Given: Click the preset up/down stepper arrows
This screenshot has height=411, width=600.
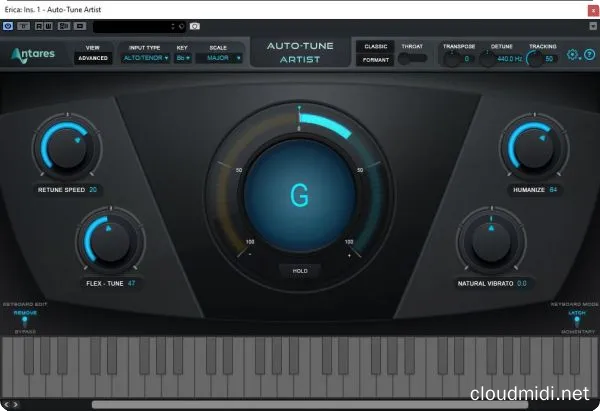Looking at the screenshot, I should point(173,26).
